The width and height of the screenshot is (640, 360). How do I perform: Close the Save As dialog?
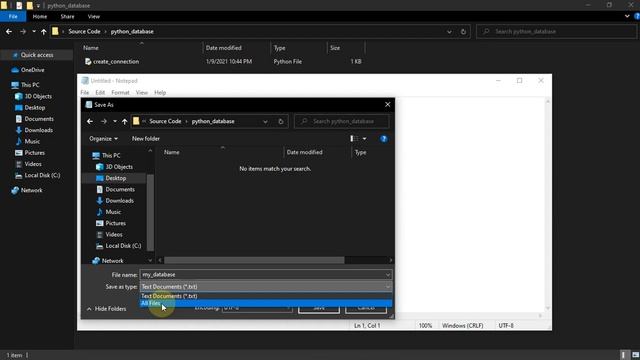click(x=387, y=104)
